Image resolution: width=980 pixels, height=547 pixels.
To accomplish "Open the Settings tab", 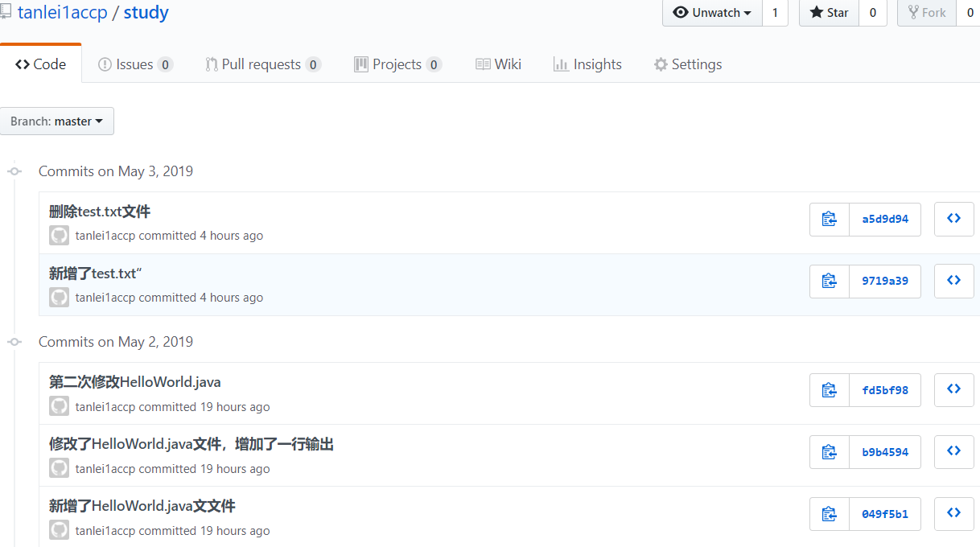I will 688,64.
